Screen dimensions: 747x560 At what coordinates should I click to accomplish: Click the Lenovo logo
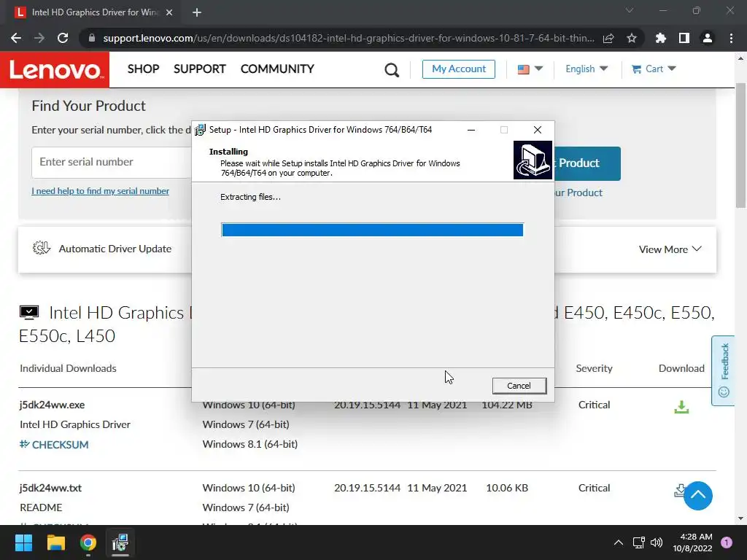click(54, 69)
